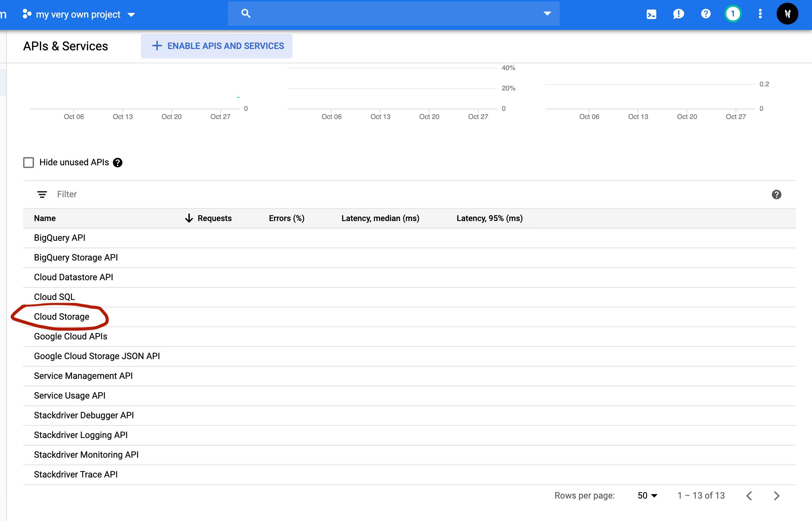Expand the search bar dropdown arrow
This screenshot has width=812, height=521.
(x=547, y=14)
